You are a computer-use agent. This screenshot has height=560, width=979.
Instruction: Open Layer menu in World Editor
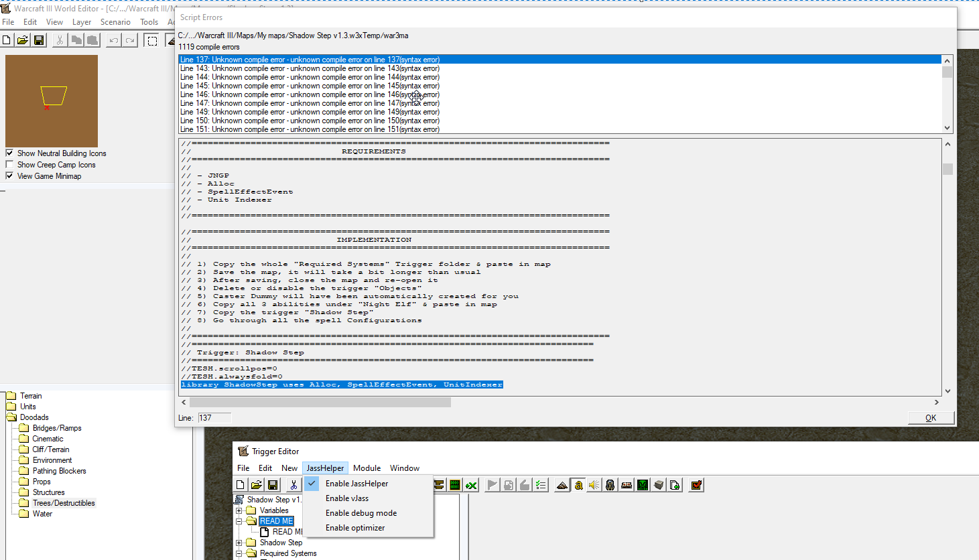point(82,22)
